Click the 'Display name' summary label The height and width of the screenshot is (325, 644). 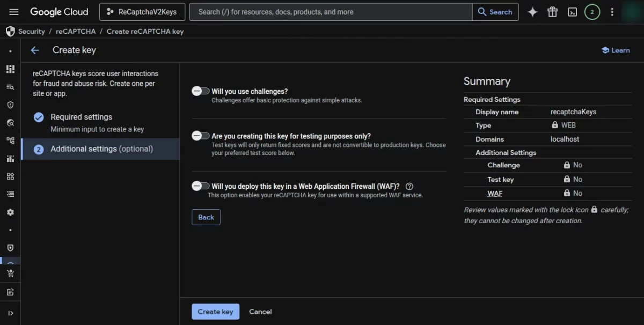point(497,112)
